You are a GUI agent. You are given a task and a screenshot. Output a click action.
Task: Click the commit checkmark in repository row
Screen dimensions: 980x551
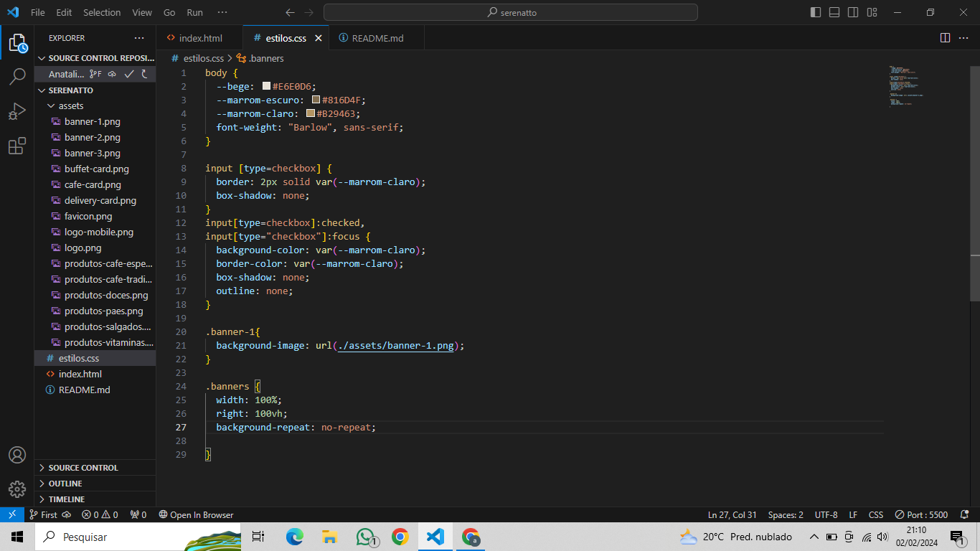[129, 74]
